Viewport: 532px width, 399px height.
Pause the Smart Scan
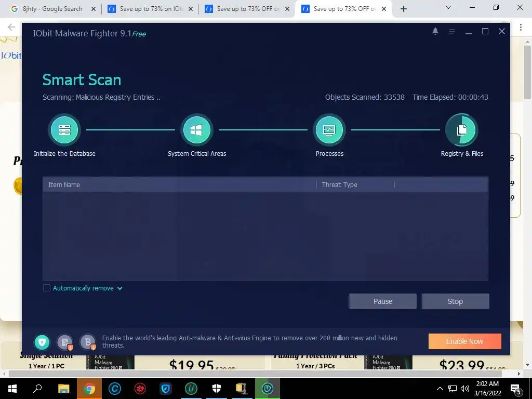coord(383,301)
